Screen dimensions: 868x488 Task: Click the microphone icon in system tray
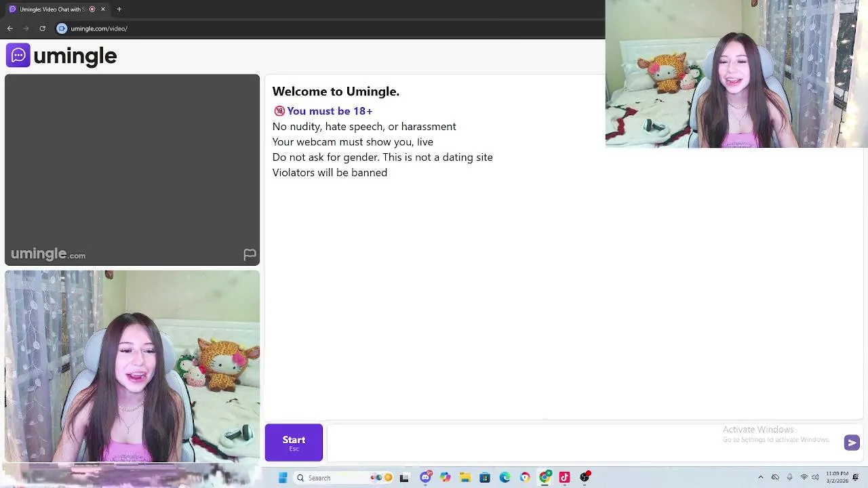tap(789, 478)
